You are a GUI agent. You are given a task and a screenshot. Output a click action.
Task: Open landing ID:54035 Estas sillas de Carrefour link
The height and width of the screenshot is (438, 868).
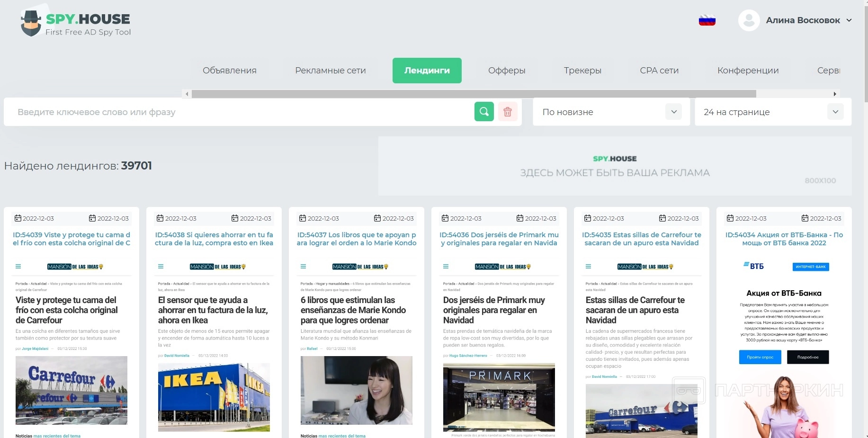coord(642,239)
